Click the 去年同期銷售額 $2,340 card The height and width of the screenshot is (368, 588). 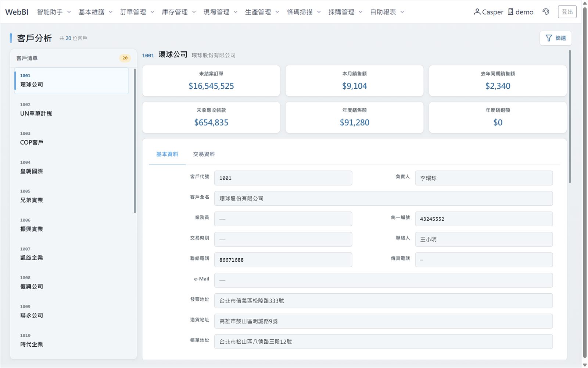(498, 81)
